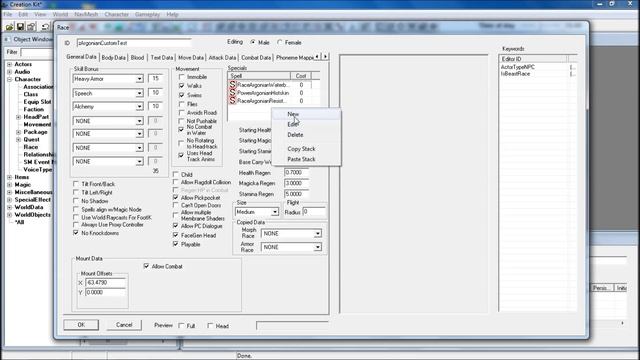Click the race ID input field

pyautogui.click(x=134, y=43)
